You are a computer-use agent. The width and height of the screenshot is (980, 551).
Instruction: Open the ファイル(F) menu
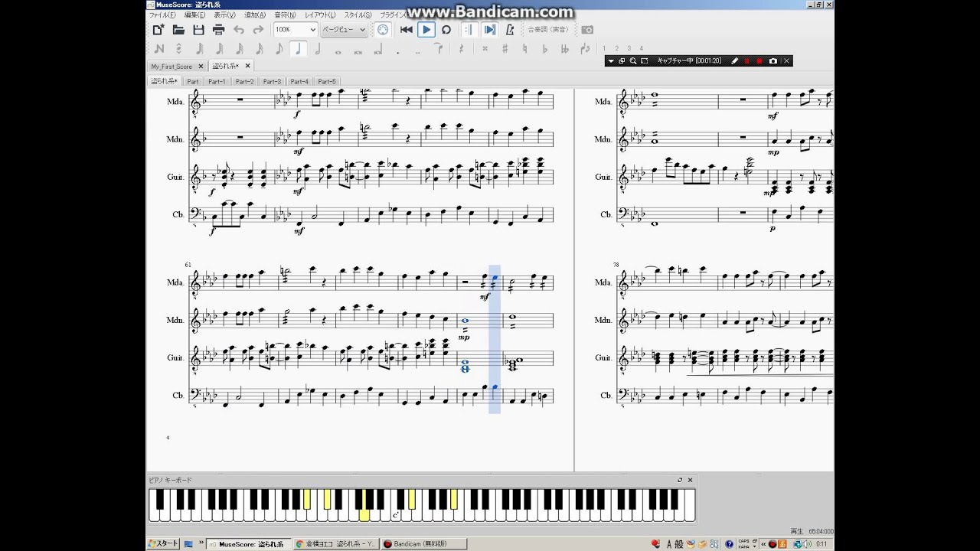(162, 15)
